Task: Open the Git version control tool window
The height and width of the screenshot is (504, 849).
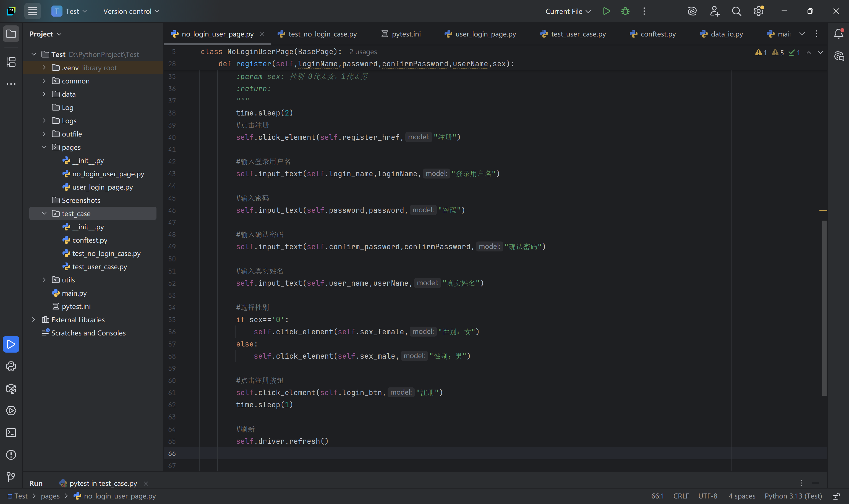Action: (x=11, y=477)
